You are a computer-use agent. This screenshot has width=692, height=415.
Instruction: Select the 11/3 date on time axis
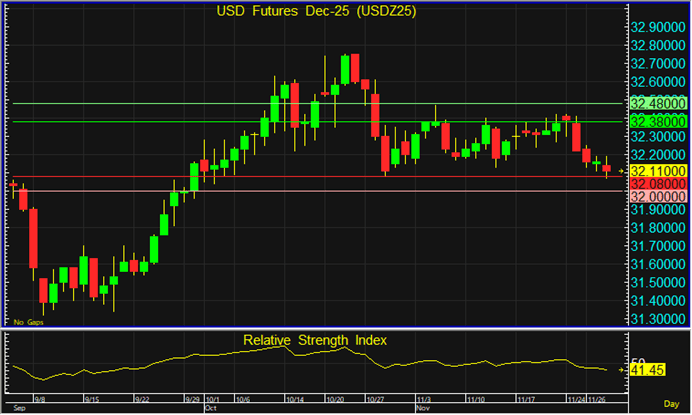point(424,398)
